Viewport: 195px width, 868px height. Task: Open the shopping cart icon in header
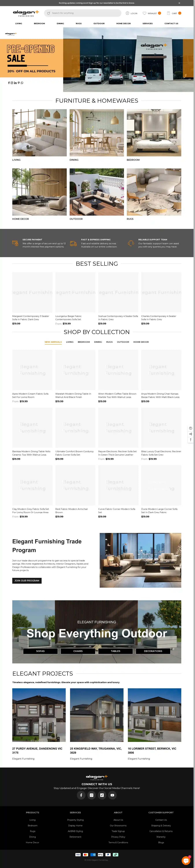tap(168, 13)
